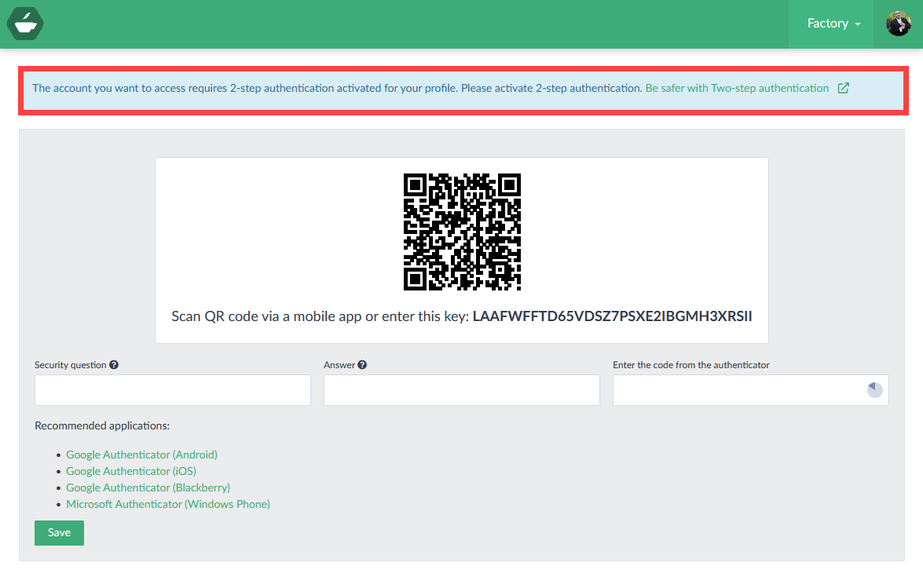Click the timer pie icon in code field
923x588 pixels.
875,390
